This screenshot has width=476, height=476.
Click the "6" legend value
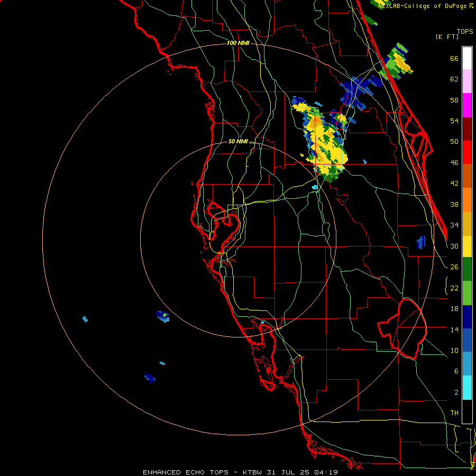[456, 371]
